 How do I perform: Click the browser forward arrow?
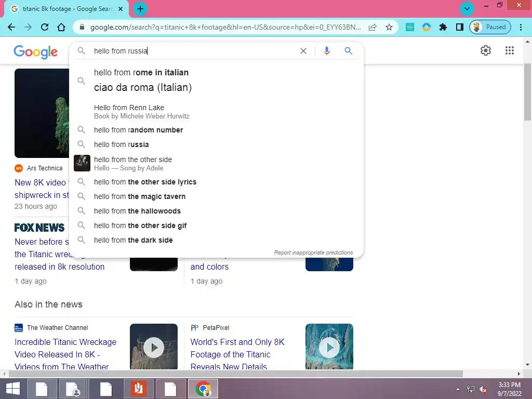pos(28,27)
